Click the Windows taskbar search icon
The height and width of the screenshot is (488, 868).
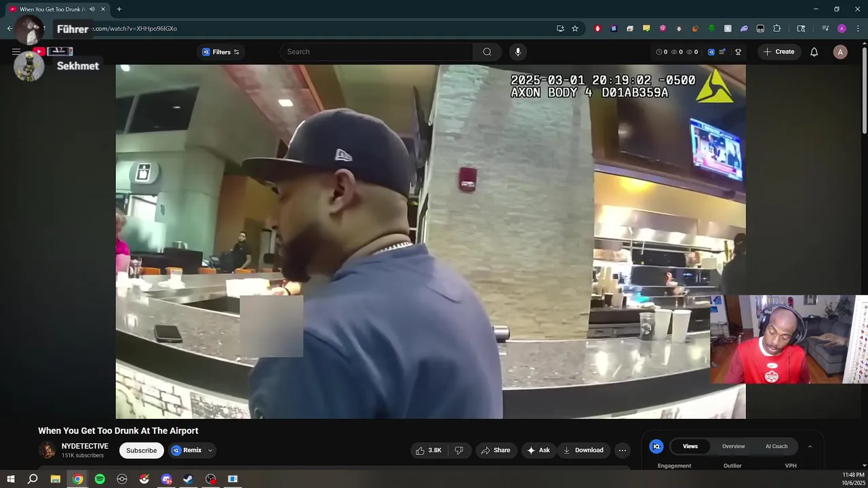tap(33, 479)
